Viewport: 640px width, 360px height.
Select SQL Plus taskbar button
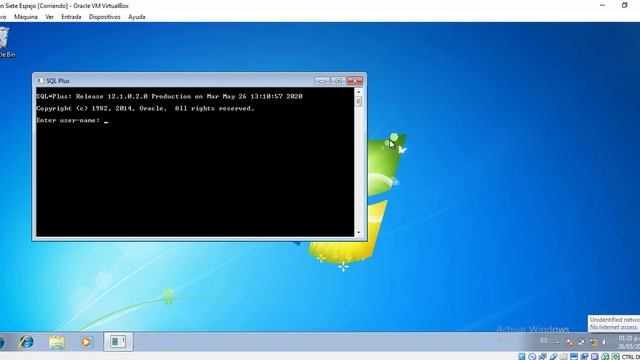point(118,342)
